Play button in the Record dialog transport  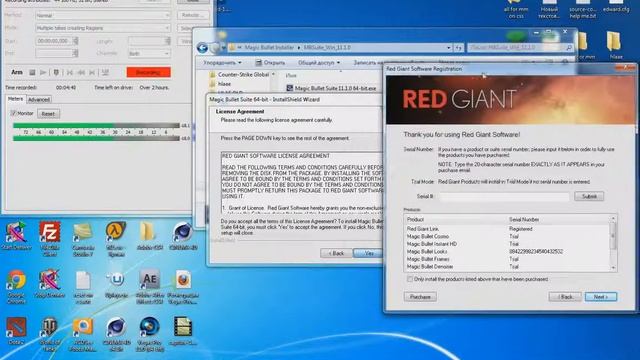(x=43, y=72)
